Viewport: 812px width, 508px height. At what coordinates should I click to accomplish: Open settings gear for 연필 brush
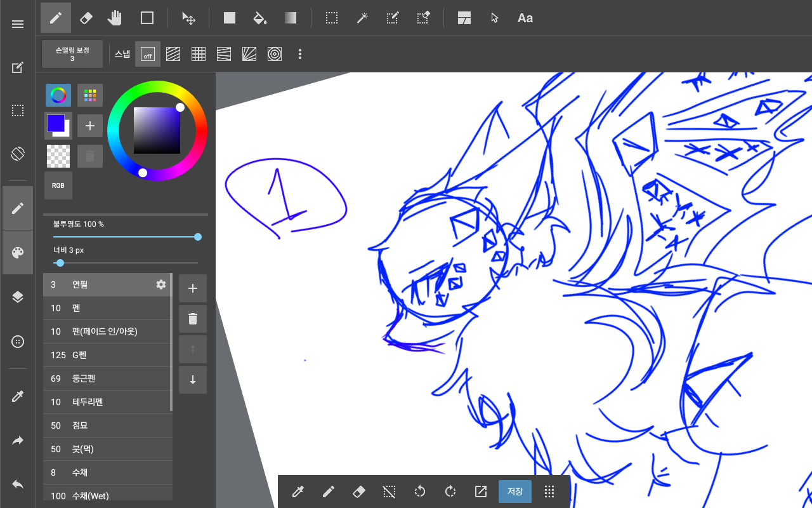[x=161, y=284]
